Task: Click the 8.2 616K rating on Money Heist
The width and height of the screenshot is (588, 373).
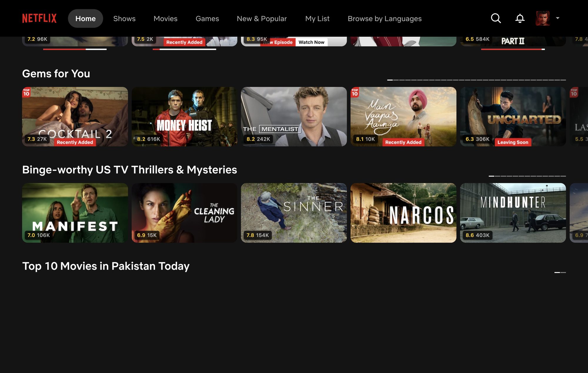Action: [148, 139]
